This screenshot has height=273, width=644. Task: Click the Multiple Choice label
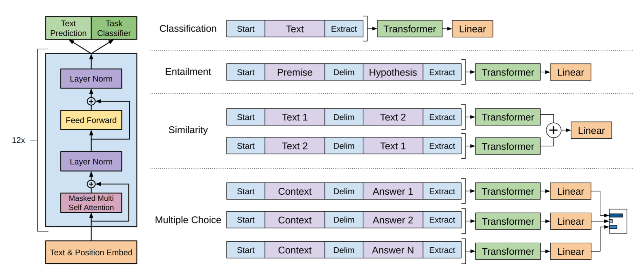coord(188,220)
